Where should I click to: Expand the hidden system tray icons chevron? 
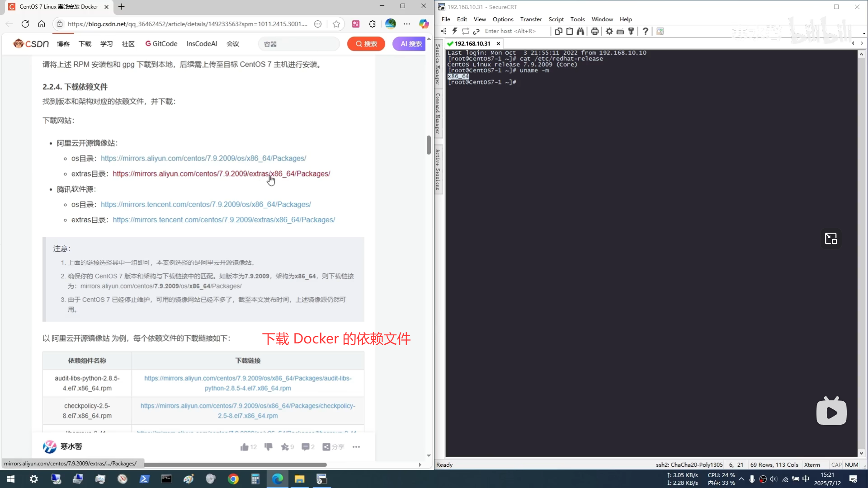click(741, 479)
